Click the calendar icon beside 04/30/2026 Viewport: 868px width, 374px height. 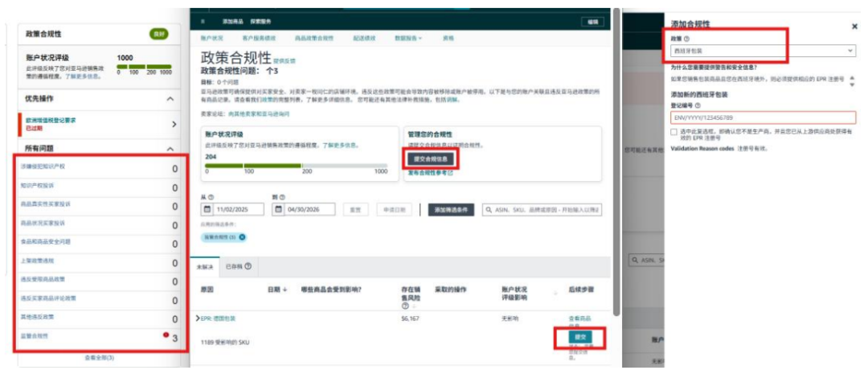click(x=278, y=210)
